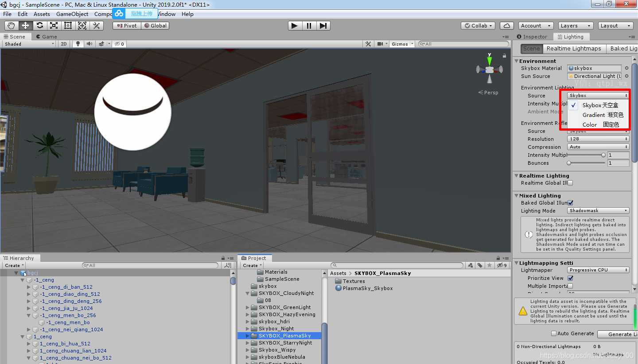This screenshot has width=638, height=364.
Task: Pick Skybox Material with object selector circle
Action: (626, 68)
